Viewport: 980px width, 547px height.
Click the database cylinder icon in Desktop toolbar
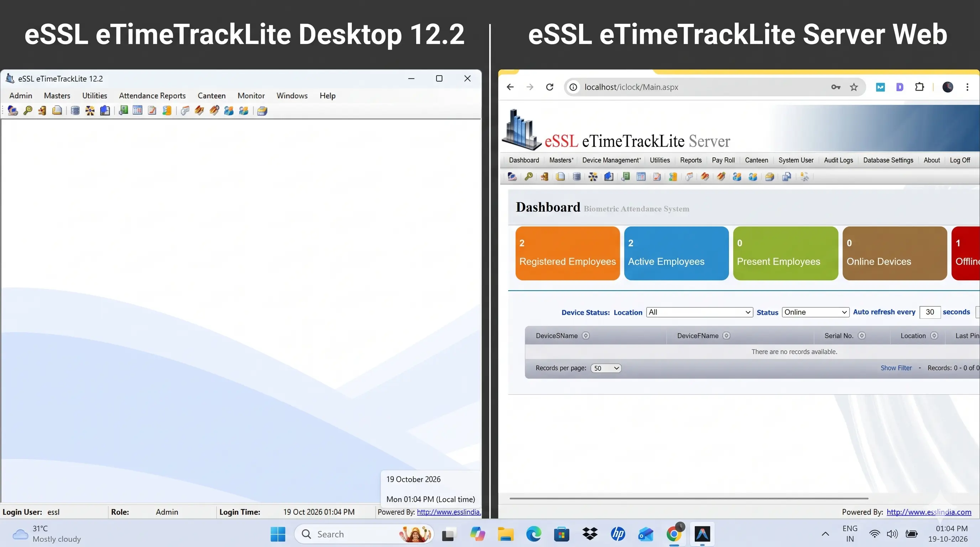[x=75, y=111]
